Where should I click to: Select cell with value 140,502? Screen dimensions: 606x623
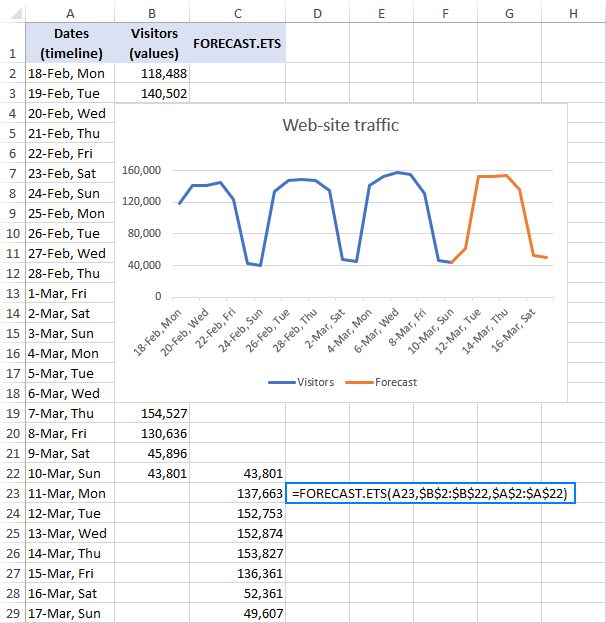tap(152, 93)
